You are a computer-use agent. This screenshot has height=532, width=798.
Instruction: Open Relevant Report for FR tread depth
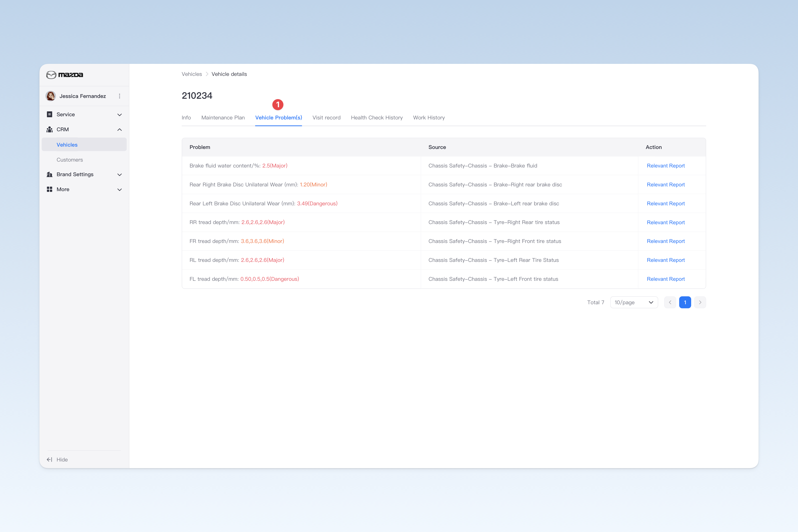point(666,241)
